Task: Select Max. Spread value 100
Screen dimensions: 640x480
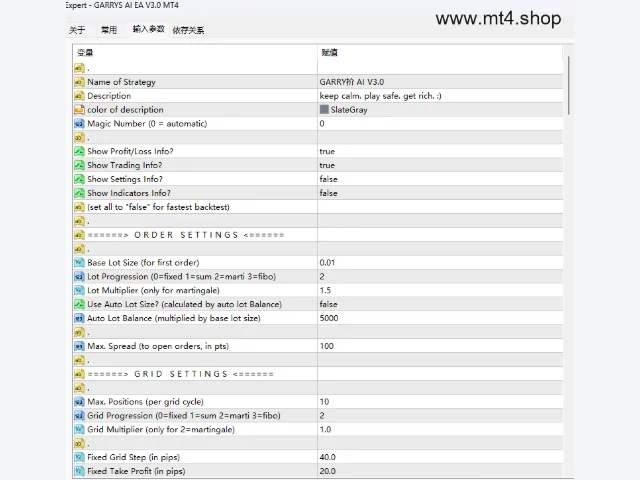Action: coord(327,346)
